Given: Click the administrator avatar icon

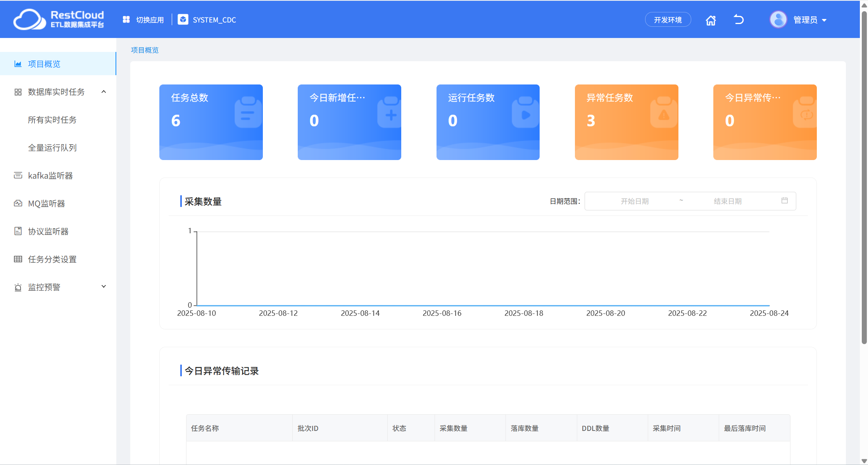Looking at the screenshot, I should (x=778, y=20).
